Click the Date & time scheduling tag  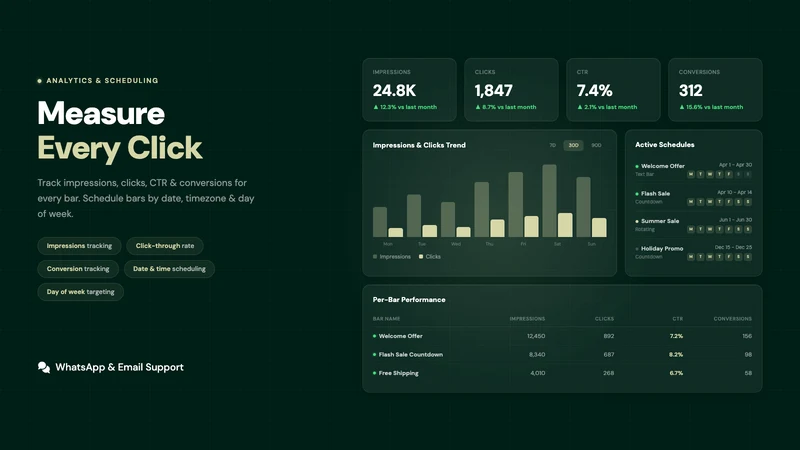(169, 269)
